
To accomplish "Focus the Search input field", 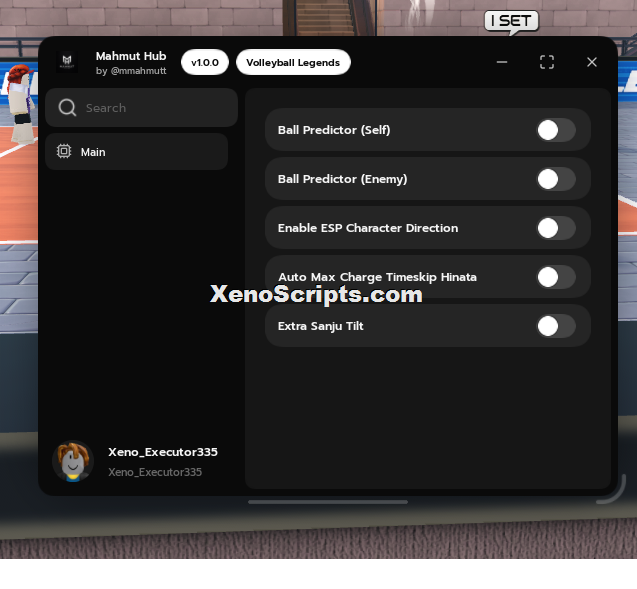I will click(x=141, y=108).
